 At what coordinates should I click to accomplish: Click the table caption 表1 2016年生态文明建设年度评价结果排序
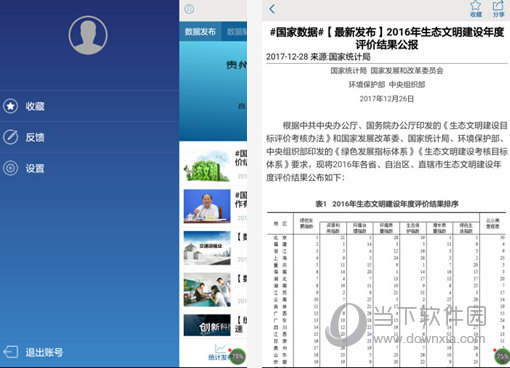click(x=387, y=204)
